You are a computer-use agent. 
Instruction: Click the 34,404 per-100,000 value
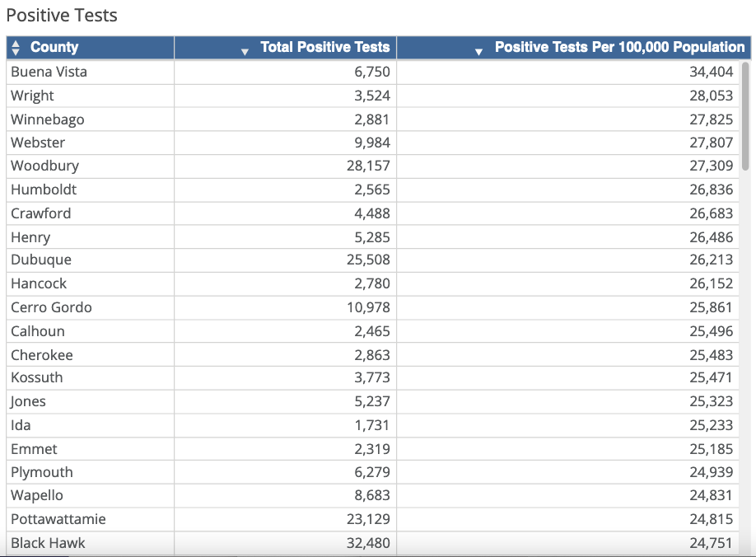click(711, 72)
